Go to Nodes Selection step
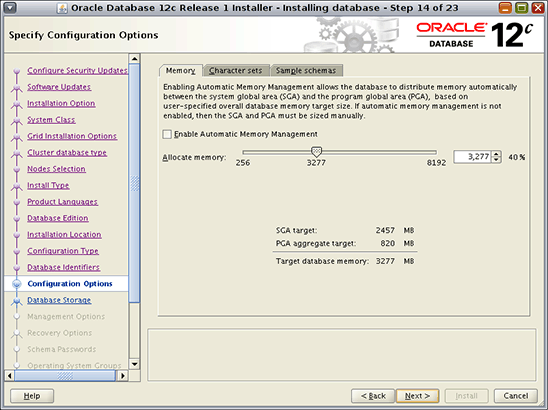Image resolution: width=548 pixels, height=410 pixels. click(x=56, y=169)
